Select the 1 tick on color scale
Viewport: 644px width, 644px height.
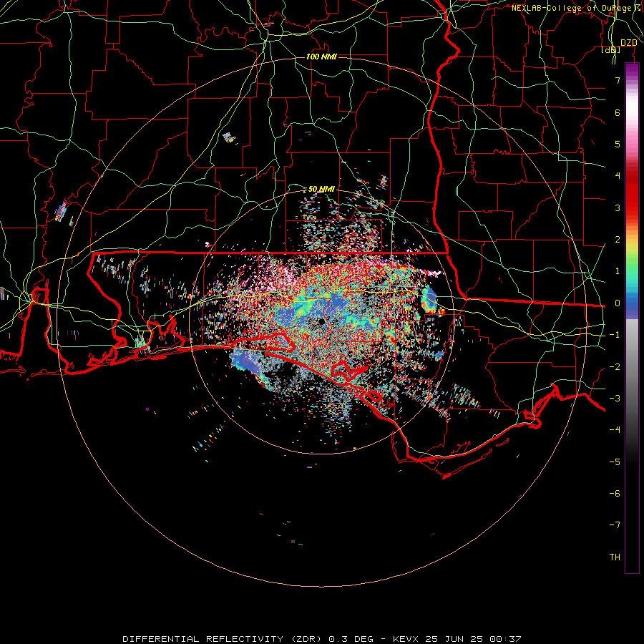[618, 271]
